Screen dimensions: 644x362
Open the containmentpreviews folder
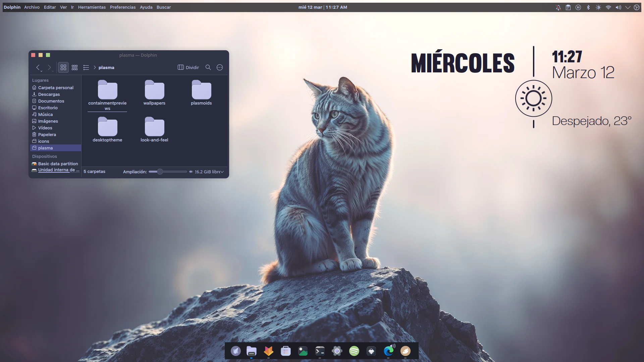[x=107, y=96]
